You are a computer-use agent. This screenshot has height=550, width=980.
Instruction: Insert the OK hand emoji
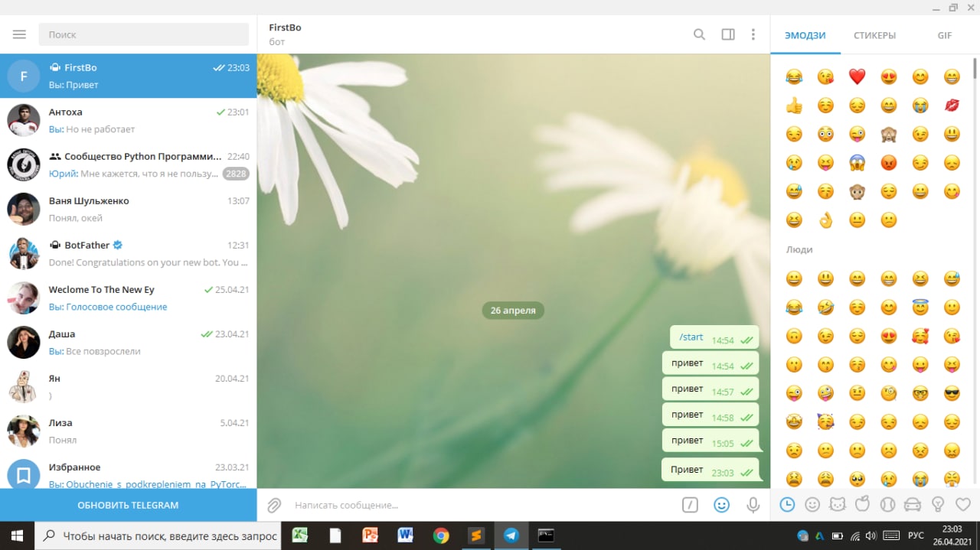825,220
